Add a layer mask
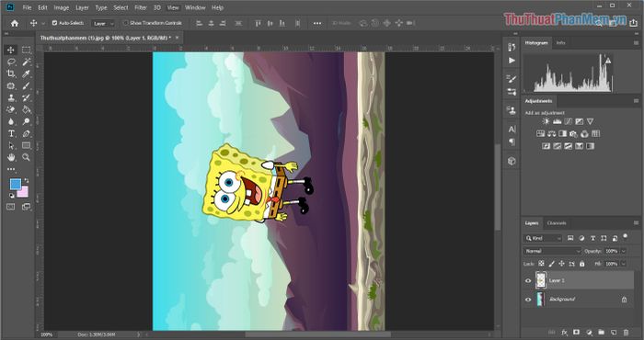644x340 pixels. point(577,333)
